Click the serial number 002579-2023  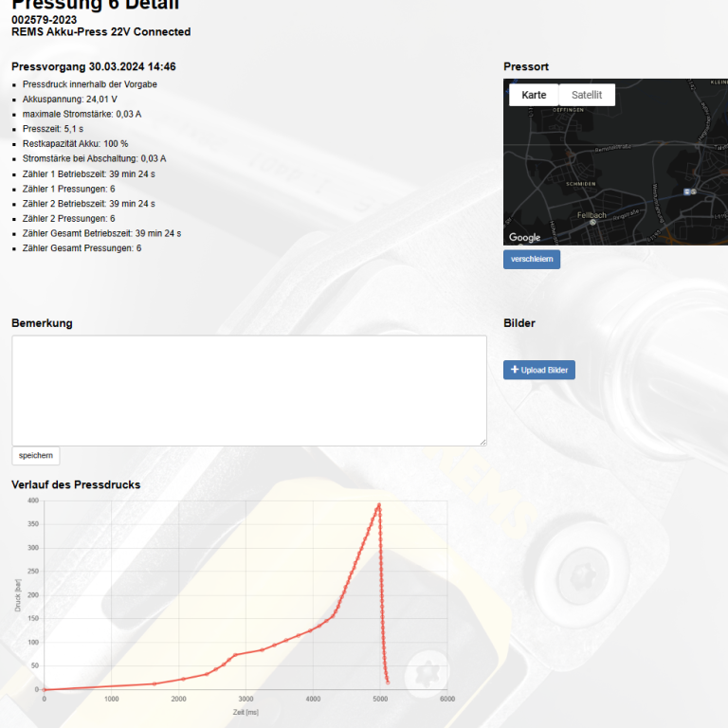[45, 20]
